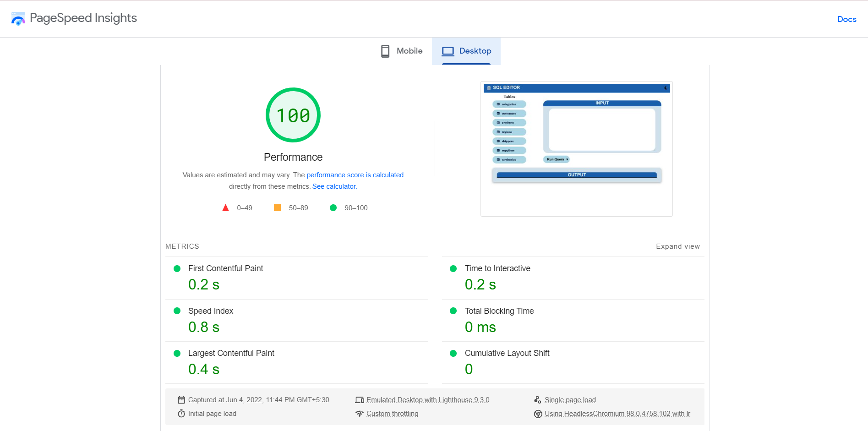Click the phone icon on the Mobile tab
The width and height of the screenshot is (868, 431).
384,51
